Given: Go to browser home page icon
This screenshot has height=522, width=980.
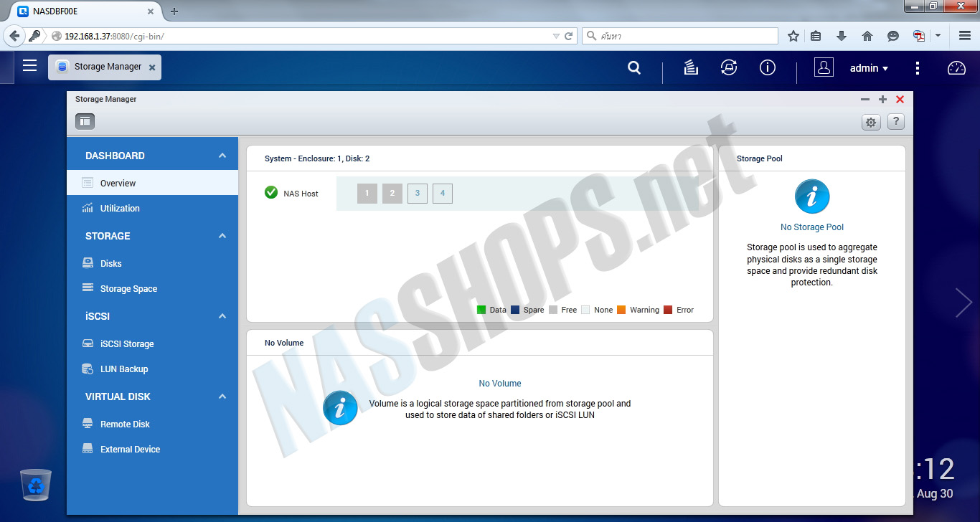Looking at the screenshot, I should coord(867,36).
